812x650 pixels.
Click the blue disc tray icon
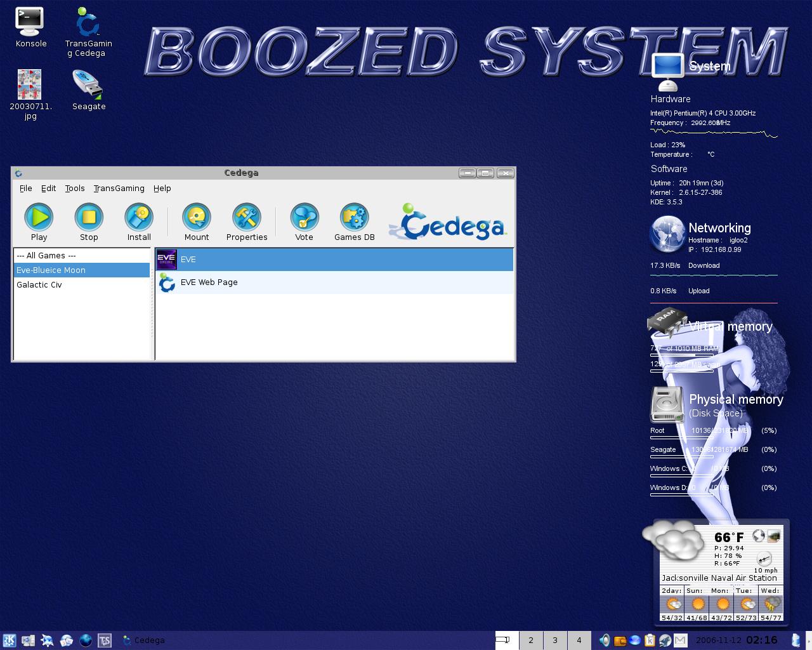pos(634,640)
